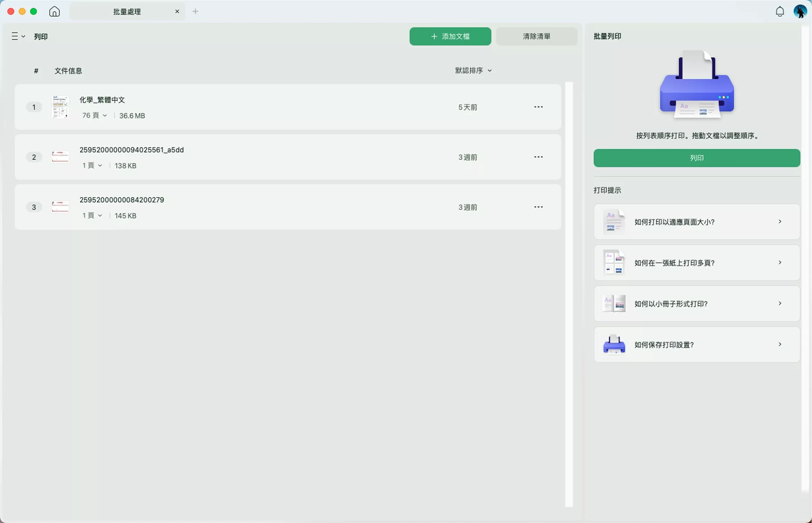Image resolution: width=812 pixels, height=523 pixels.
Task: Click the 批量列印 panel title
Action: [607, 36]
